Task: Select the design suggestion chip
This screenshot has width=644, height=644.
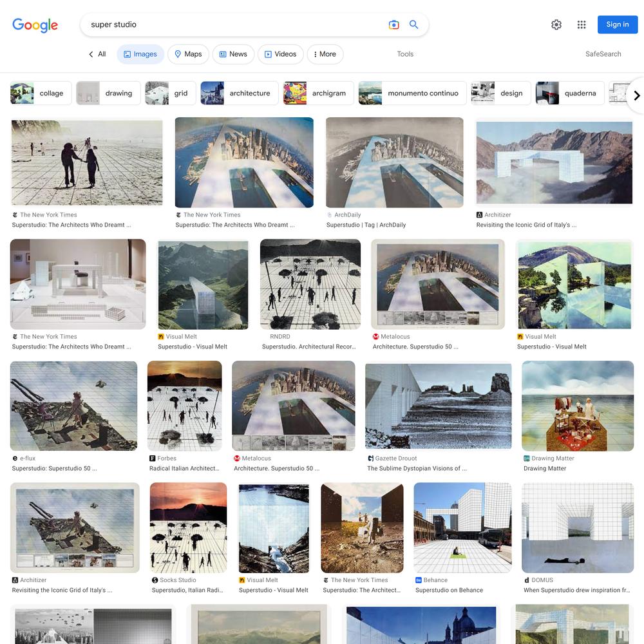Action: click(500, 93)
